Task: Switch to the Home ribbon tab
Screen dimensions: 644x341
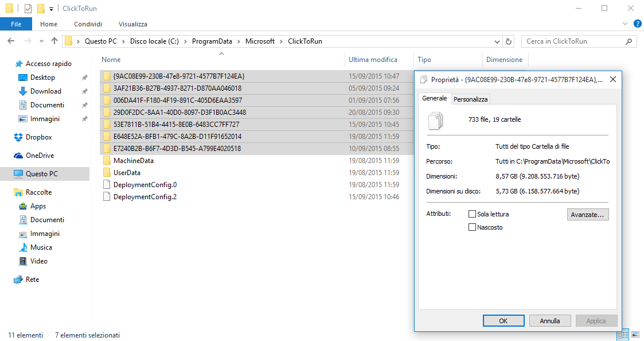Action: [49, 24]
